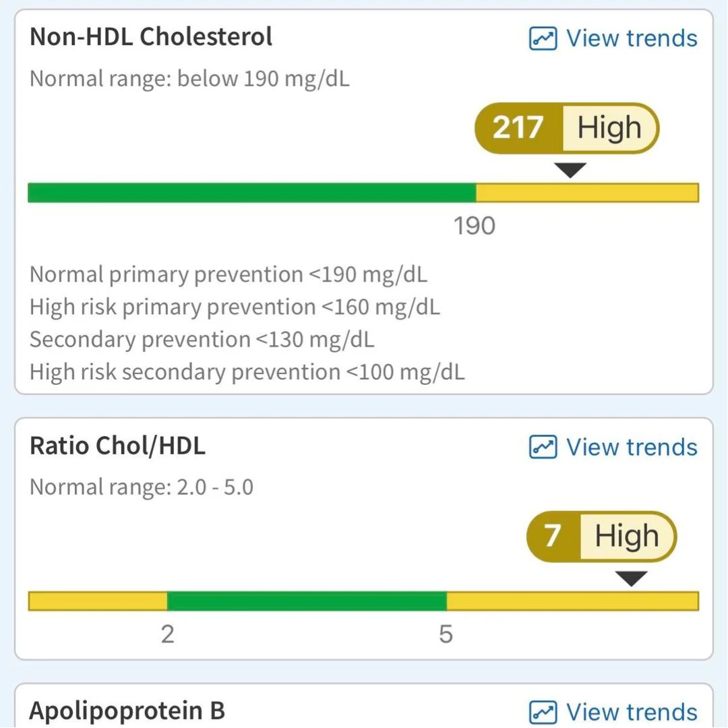Tap the 217 High result badge
The height and width of the screenshot is (728, 728).
click(x=567, y=128)
